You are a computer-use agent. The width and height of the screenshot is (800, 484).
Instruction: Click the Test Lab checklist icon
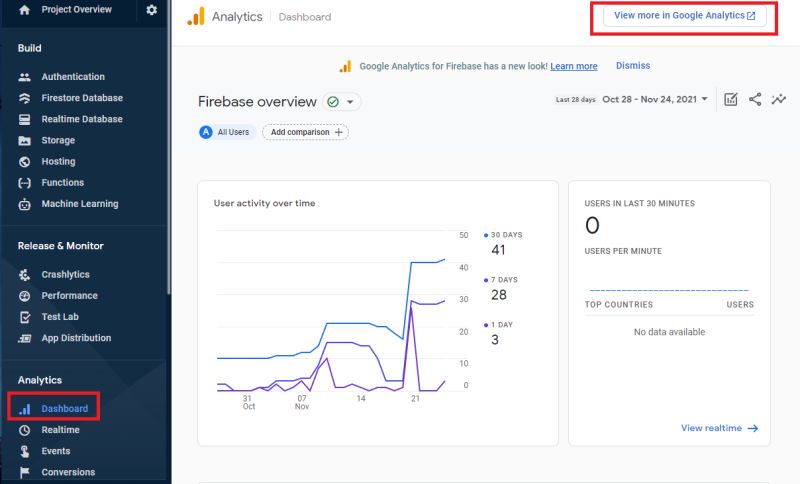click(24, 317)
